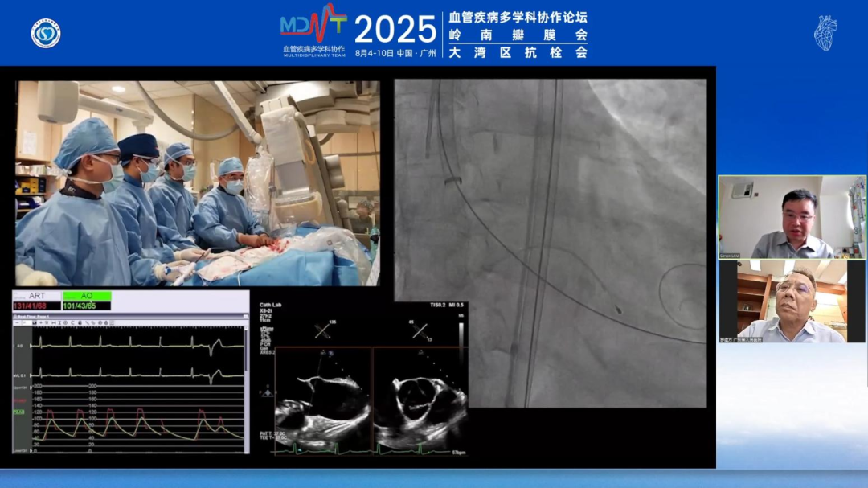Viewport: 868px width, 488px height.
Task: Select the green AO pressure channel header
Action: point(87,296)
